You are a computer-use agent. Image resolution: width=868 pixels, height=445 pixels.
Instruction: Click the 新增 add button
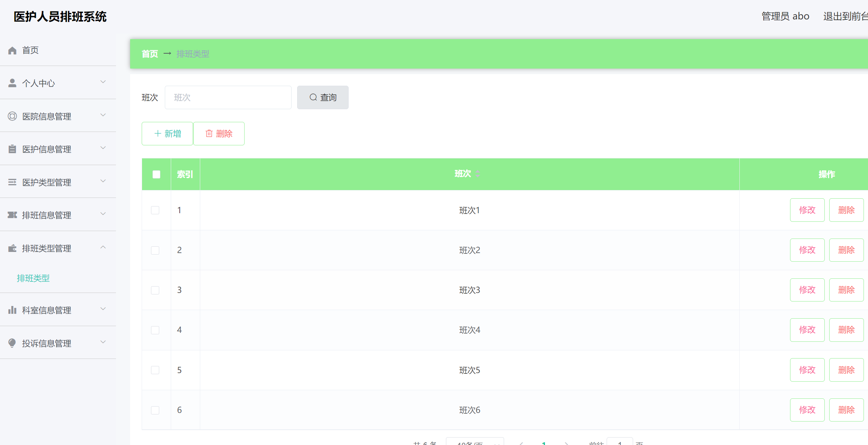(167, 133)
